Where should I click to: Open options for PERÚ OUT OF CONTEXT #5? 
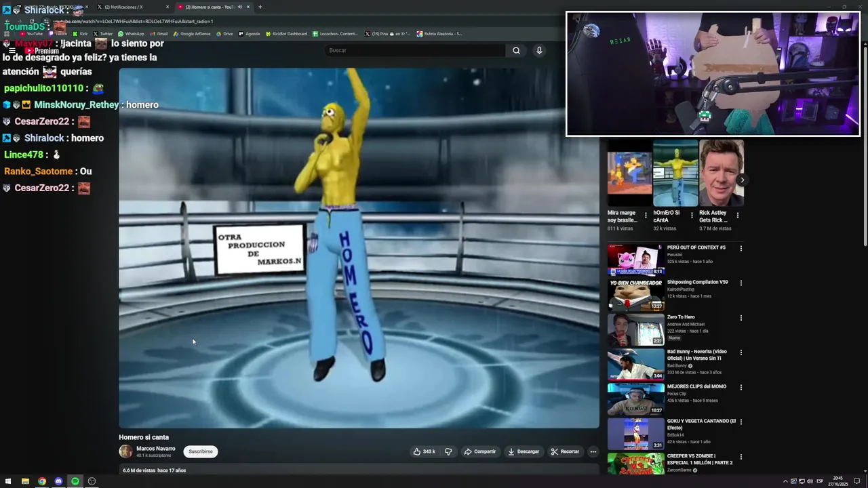point(741,248)
